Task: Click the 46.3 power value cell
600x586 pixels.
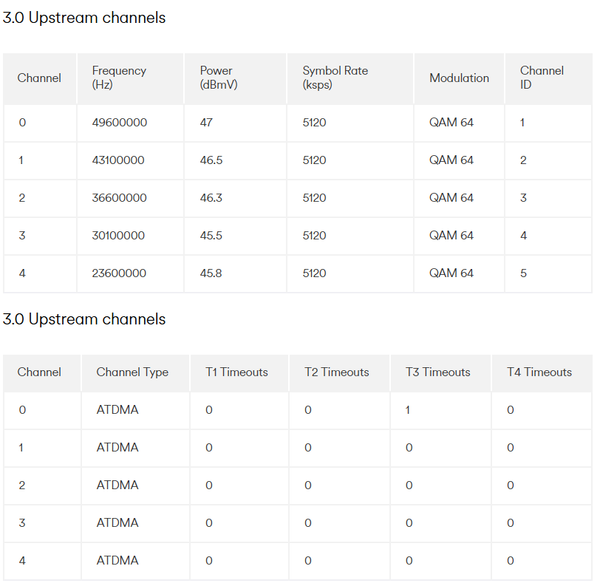Action: pyautogui.click(x=211, y=198)
